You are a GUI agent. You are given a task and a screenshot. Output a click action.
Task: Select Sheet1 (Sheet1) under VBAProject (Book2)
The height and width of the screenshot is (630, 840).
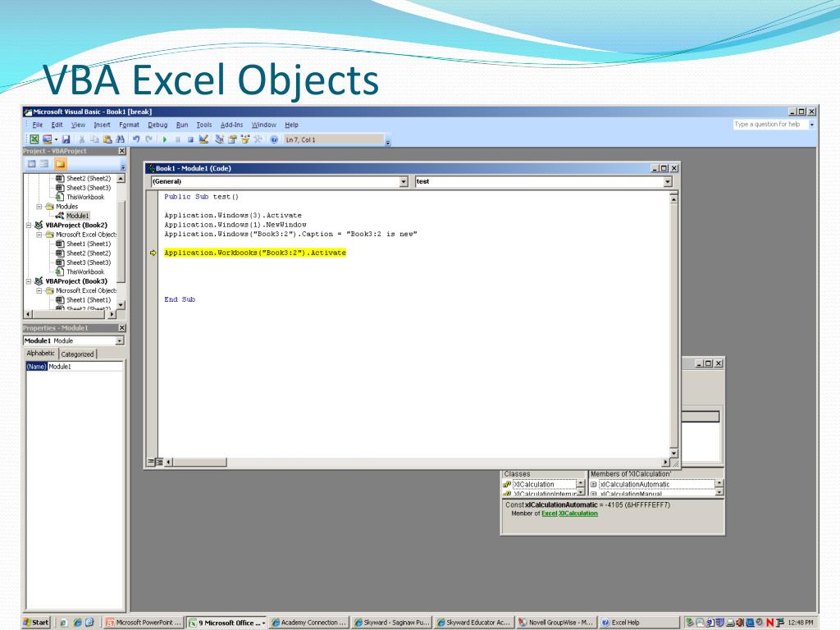89,244
